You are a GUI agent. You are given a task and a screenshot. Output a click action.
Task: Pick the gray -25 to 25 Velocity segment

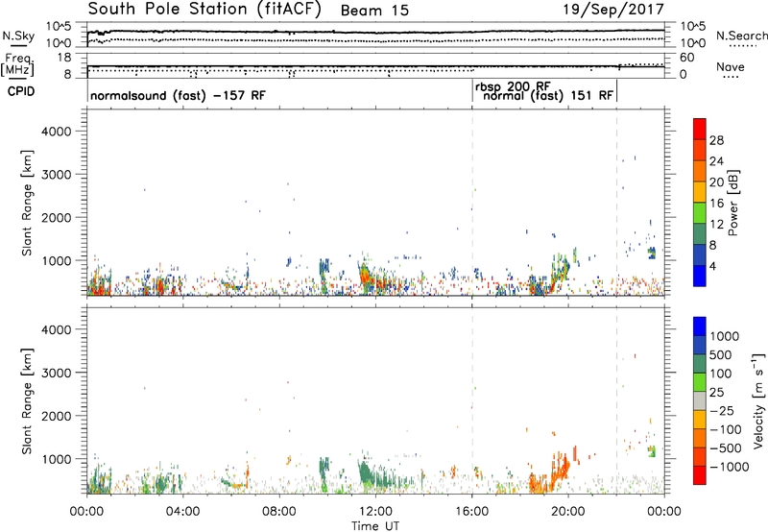pos(700,401)
